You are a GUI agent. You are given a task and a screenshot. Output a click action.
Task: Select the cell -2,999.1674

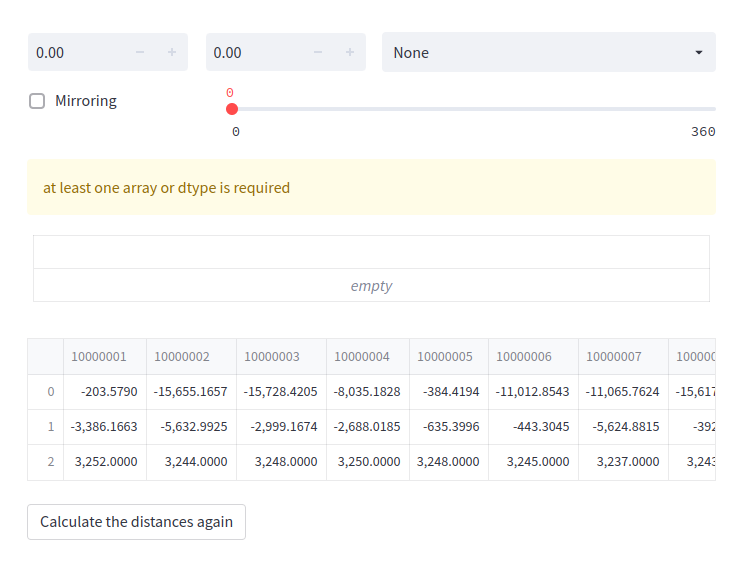click(282, 427)
